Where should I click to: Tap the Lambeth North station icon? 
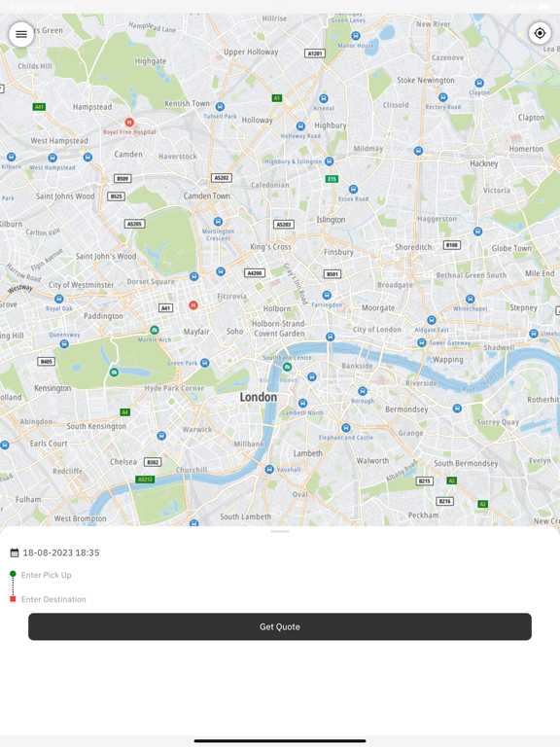[x=303, y=404]
